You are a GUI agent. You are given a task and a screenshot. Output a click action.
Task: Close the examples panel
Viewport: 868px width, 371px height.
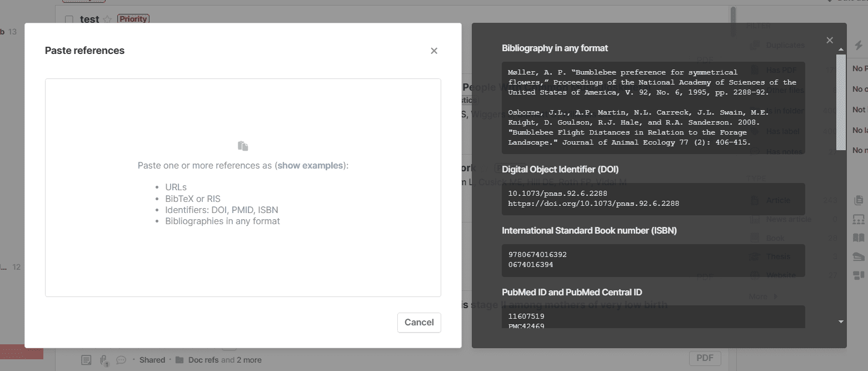pyautogui.click(x=829, y=40)
